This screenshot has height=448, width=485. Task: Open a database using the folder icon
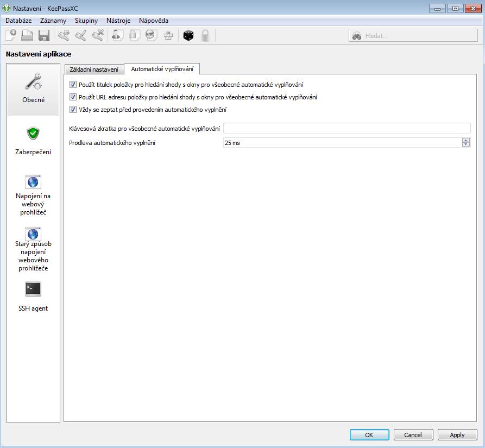[27, 35]
